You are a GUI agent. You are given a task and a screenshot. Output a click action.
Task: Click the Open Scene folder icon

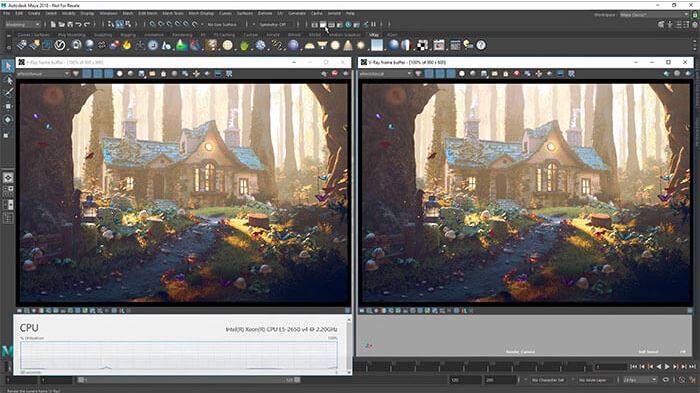click(x=62, y=25)
